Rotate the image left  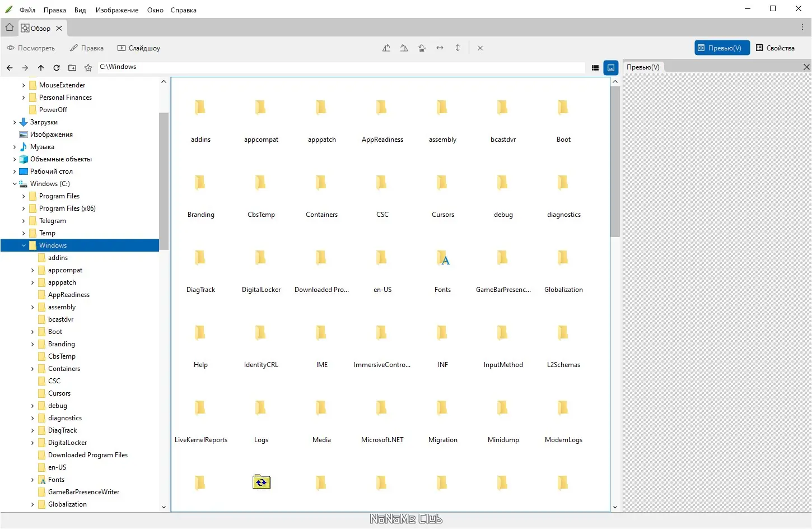pos(386,48)
